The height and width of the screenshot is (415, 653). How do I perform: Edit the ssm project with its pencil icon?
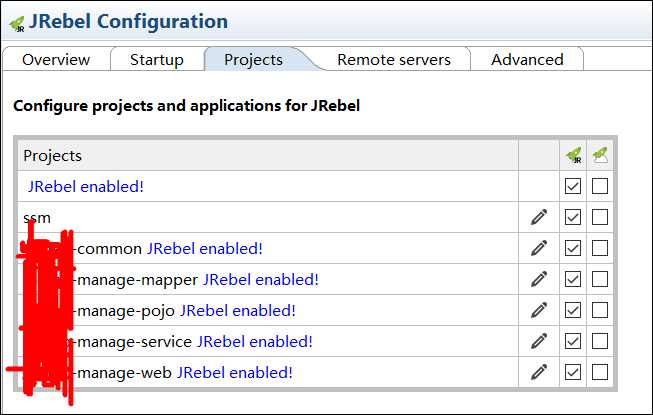tap(539, 217)
